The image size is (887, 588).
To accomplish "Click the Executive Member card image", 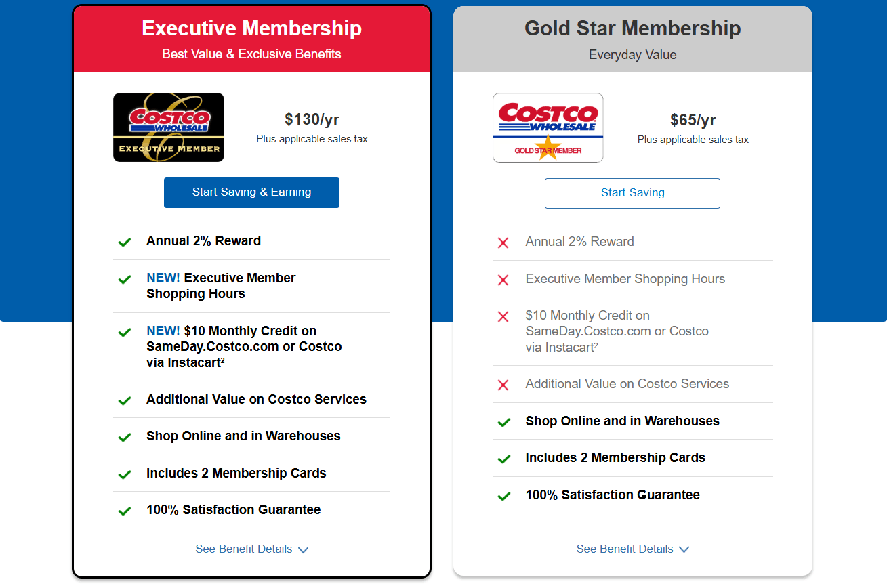I will click(x=168, y=127).
